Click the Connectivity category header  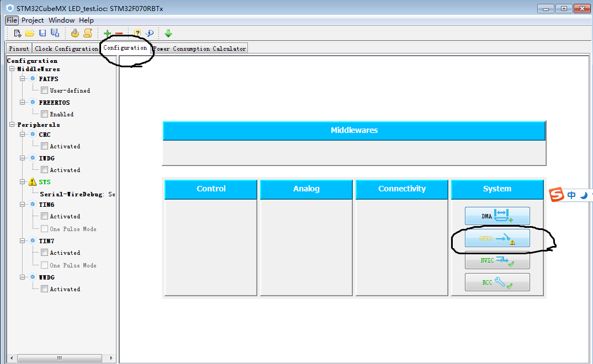[x=401, y=189]
